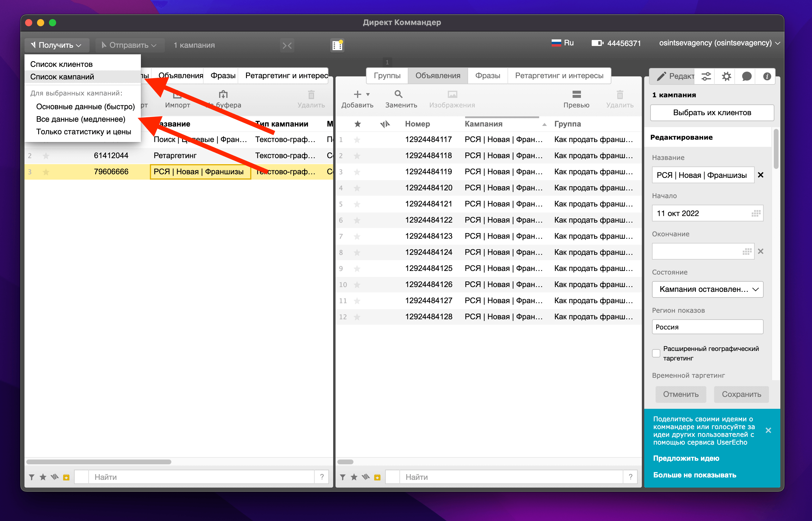812x521 pixels.
Task: Switch to the Группы tab in ads panel
Action: [387, 75]
